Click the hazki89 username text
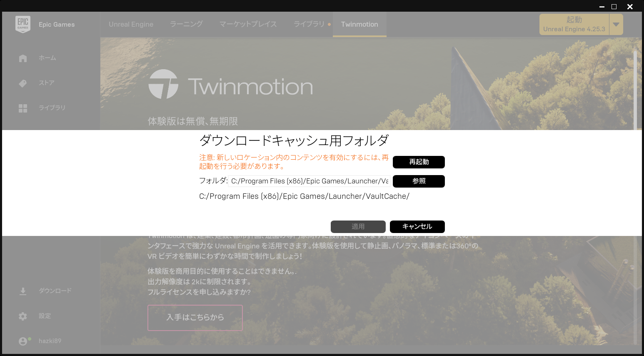The image size is (644, 356). point(50,341)
